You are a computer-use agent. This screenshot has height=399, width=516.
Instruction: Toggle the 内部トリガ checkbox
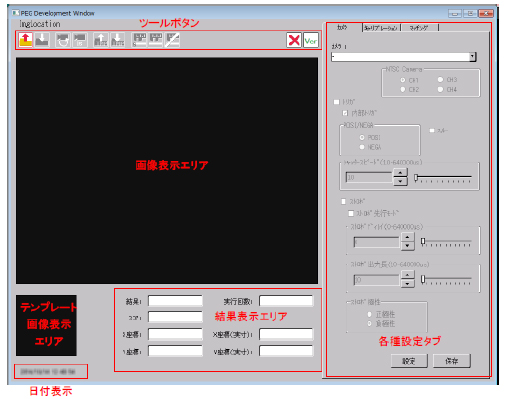pos(345,113)
